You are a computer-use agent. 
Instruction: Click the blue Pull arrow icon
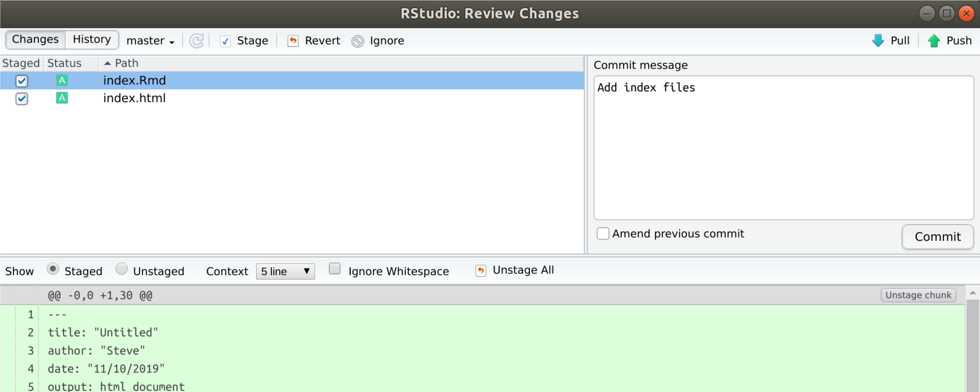[x=878, y=41]
